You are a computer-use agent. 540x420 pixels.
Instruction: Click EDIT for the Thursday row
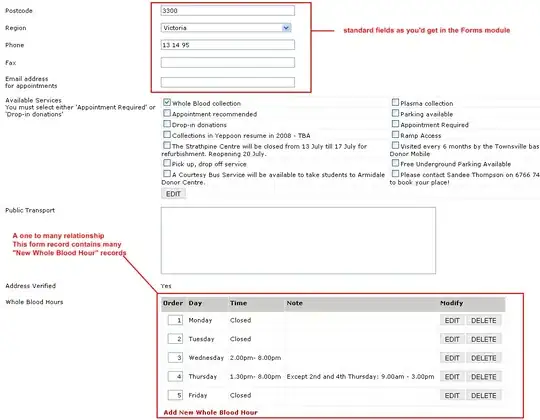click(452, 377)
